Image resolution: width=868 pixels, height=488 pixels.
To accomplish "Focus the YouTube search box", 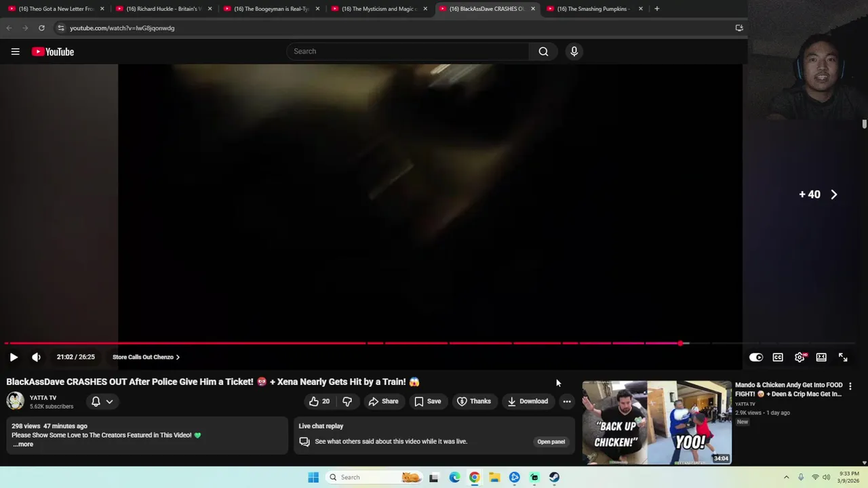I will pyautogui.click(x=407, y=52).
